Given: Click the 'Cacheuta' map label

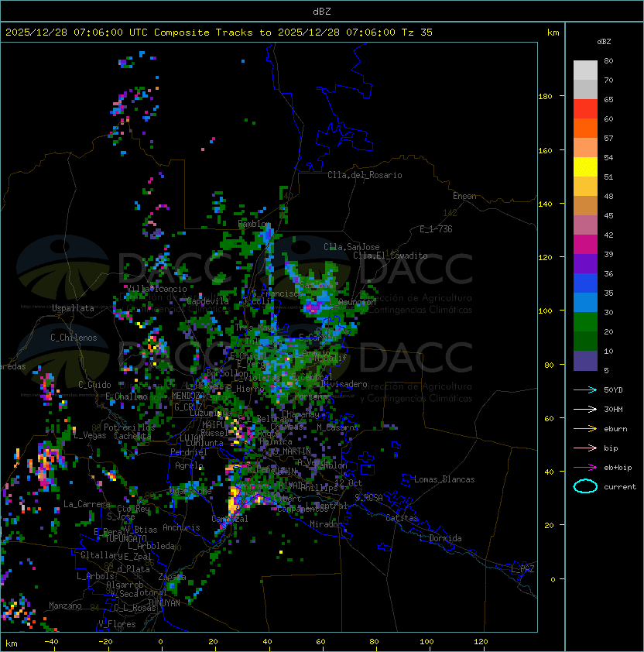Looking at the screenshot, I should click(x=132, y=436).
